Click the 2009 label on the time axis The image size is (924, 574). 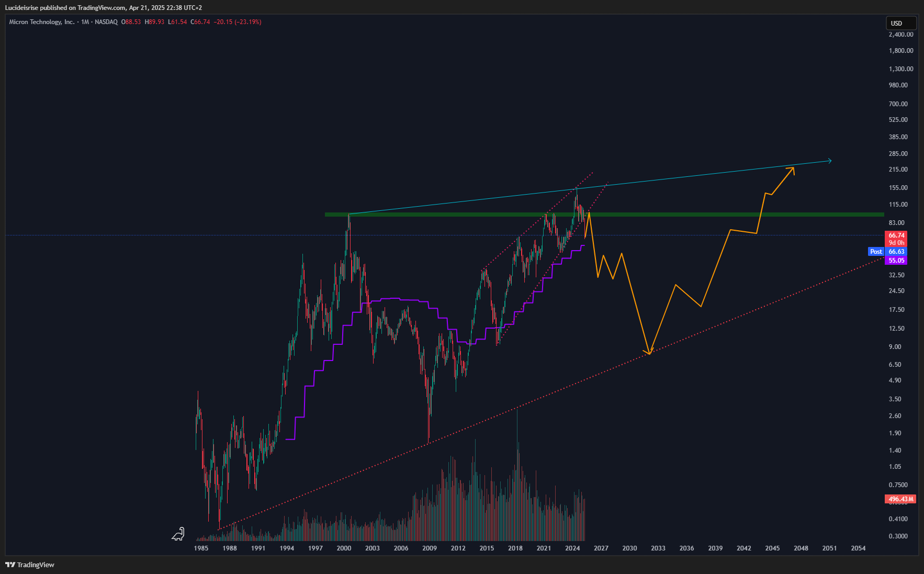point(430,548)
